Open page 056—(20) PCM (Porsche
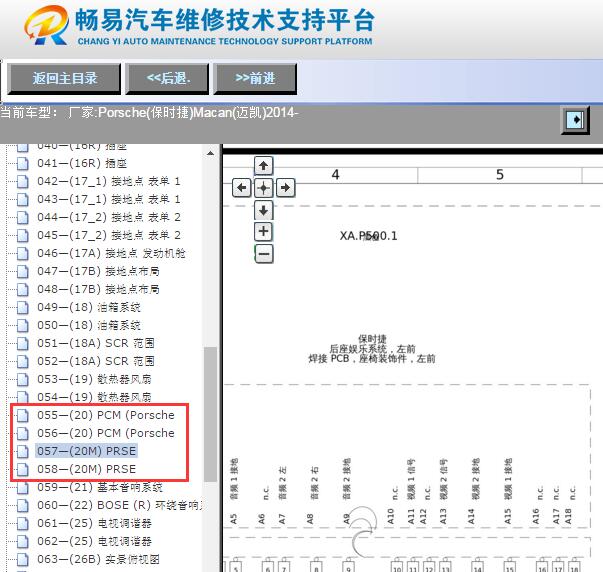Viewport: 603px width, 572px height. coord(106,433)
